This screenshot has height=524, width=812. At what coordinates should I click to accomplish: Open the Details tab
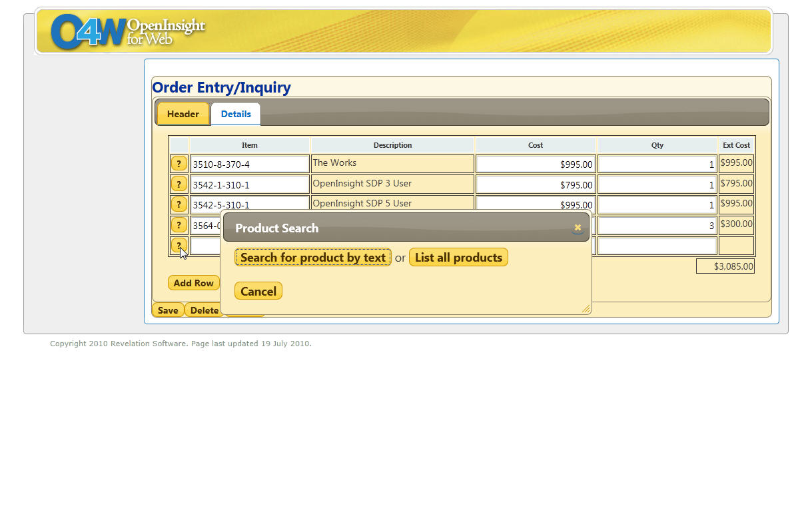pos(236,114)
